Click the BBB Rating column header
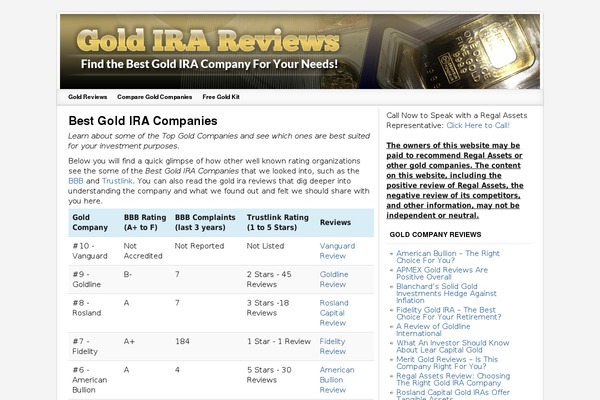Screen dimensions: 600x400 click(145, 222)
